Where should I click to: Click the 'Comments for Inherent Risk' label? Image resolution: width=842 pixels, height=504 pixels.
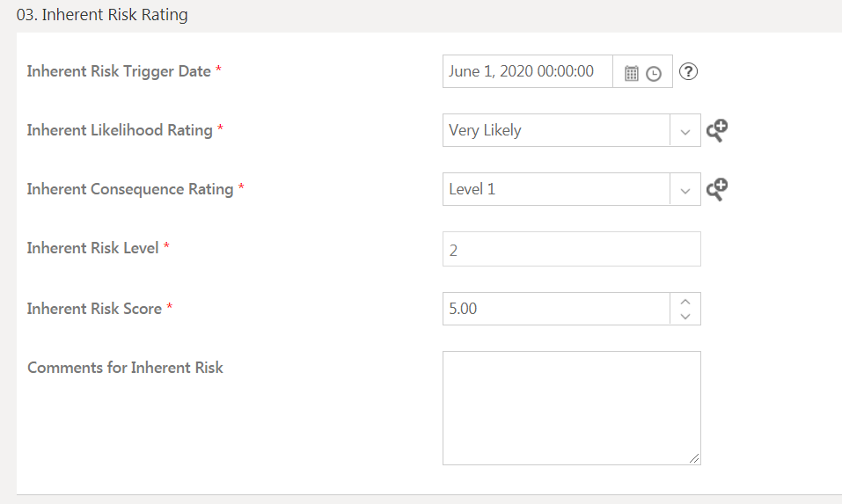click(x=125, y=368)
